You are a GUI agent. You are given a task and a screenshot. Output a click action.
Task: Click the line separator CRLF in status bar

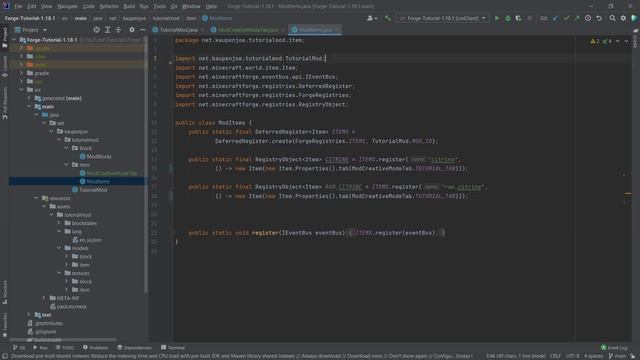(555, 356)
